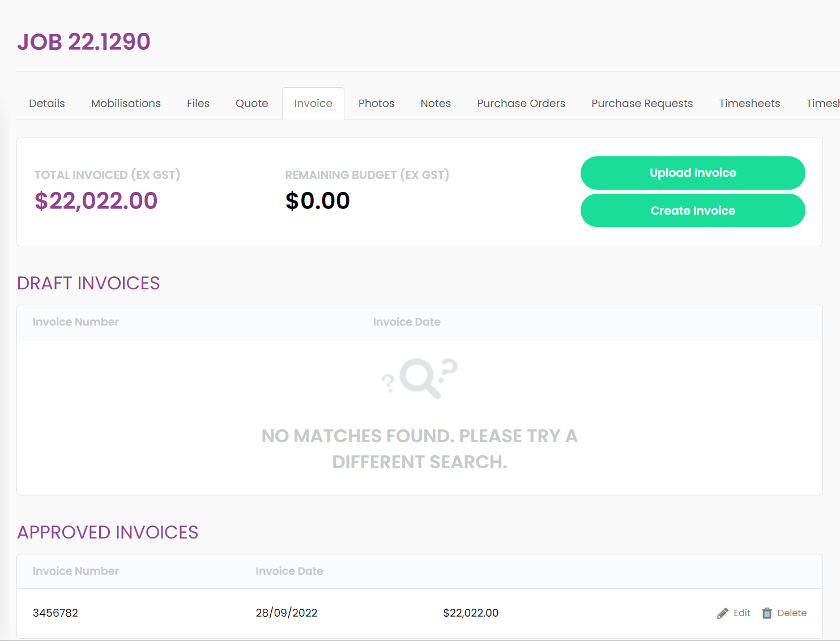Switch to the Notes tab
This screenshot has width=840, height=641.
[x=436, y=103]
